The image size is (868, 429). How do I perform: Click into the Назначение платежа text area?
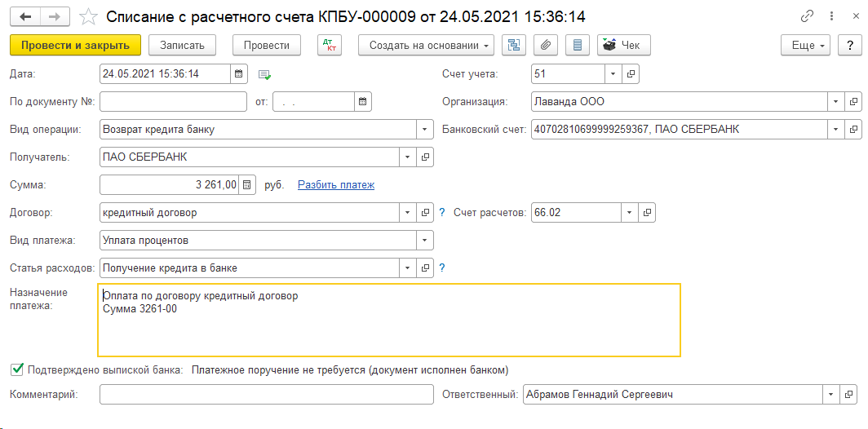coord(388,321)
